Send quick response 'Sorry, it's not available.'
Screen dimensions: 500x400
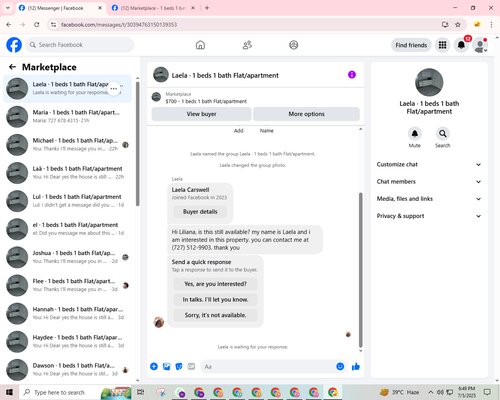click(215, 315)
